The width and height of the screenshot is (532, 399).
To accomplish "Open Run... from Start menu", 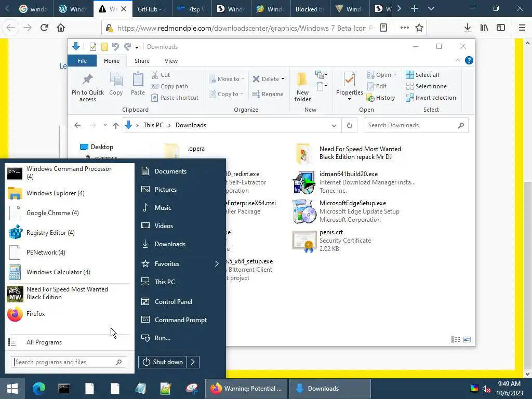I will (163, 338).
